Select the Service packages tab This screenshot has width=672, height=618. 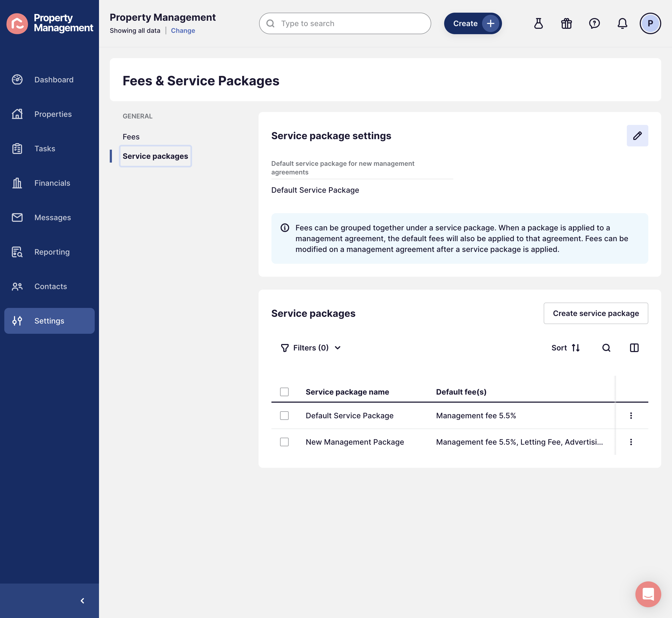click(155, 156)
